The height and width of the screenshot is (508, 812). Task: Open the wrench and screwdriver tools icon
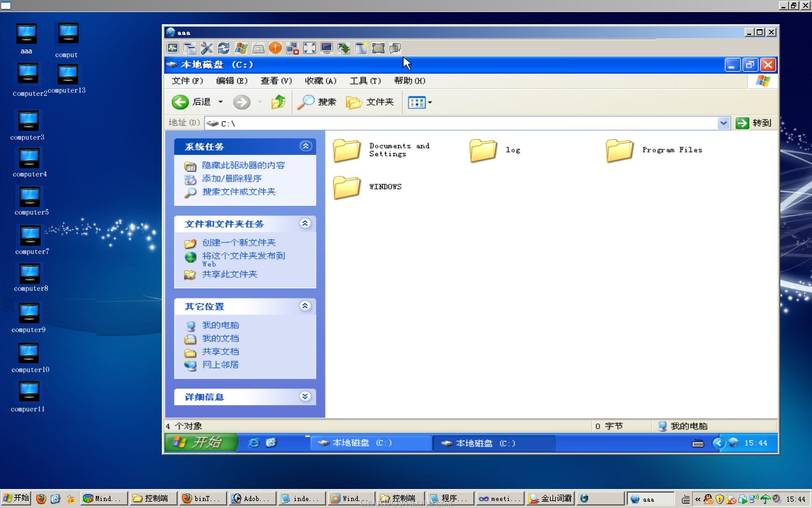click(206, 48)
